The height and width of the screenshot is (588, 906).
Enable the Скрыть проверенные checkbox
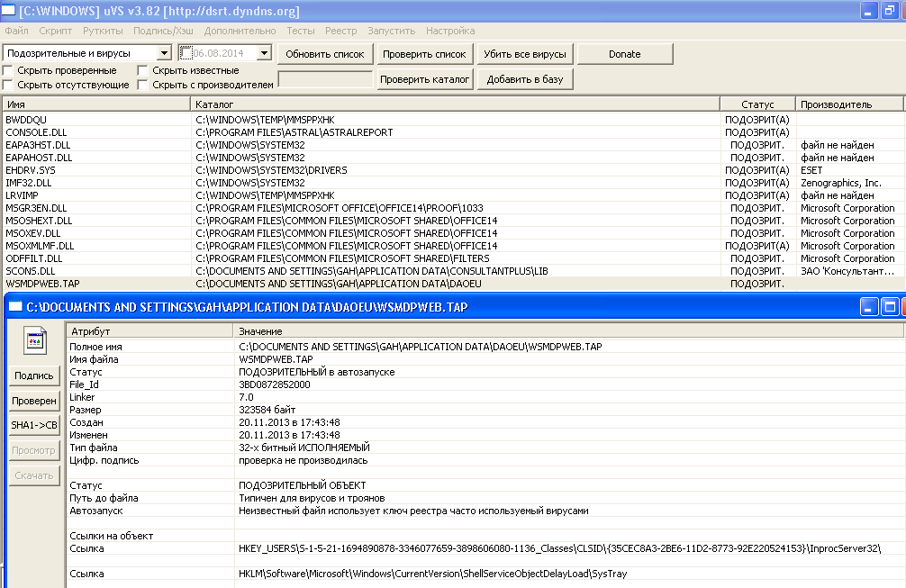tap(9, 70)
